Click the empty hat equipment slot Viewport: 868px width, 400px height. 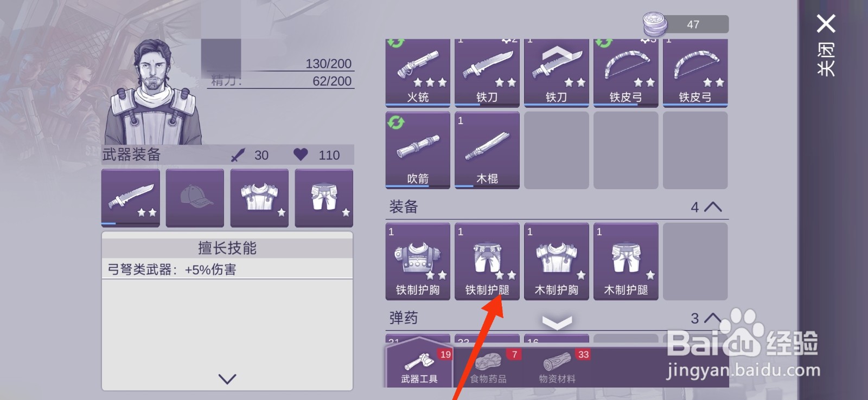[195, 198]
